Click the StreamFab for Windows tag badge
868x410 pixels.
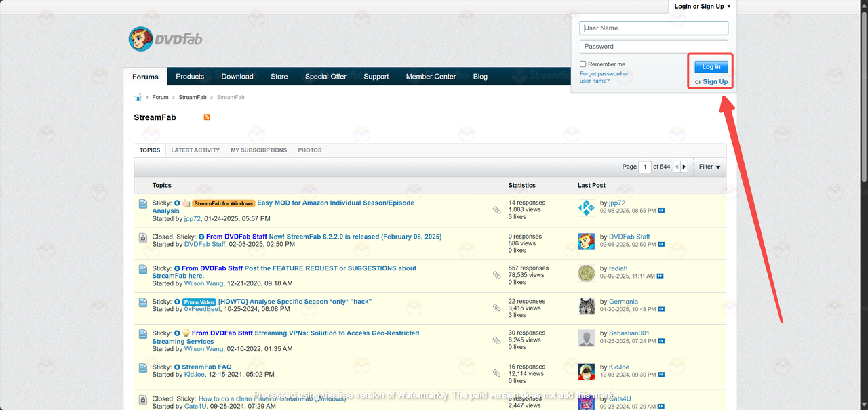[223, 203]
